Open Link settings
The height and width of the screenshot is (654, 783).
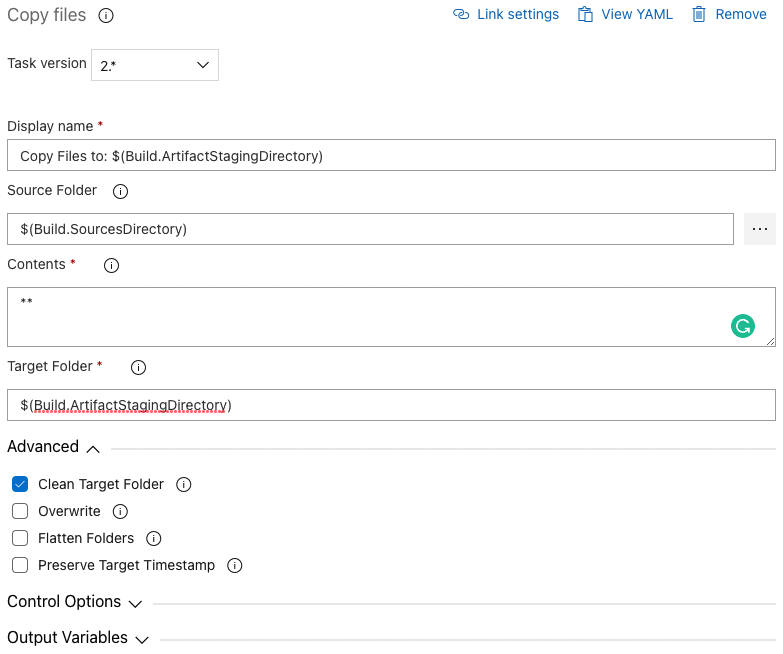pyautogui.click(x=506, y=15)
